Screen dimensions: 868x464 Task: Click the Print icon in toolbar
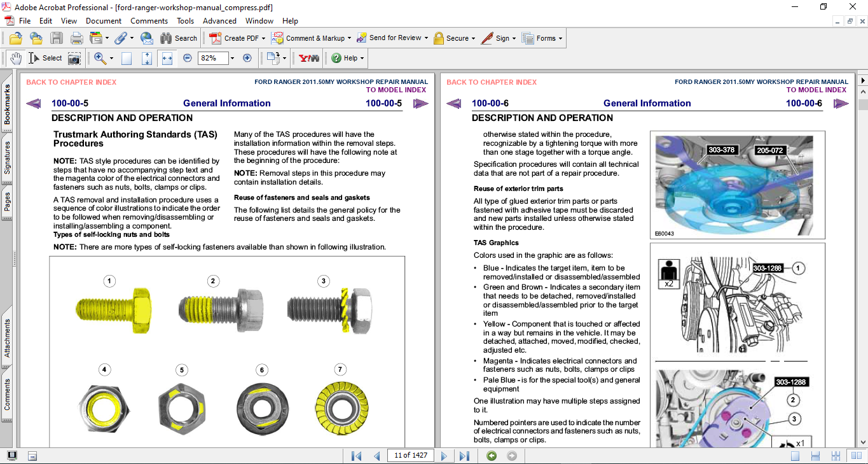coord(77,38)
